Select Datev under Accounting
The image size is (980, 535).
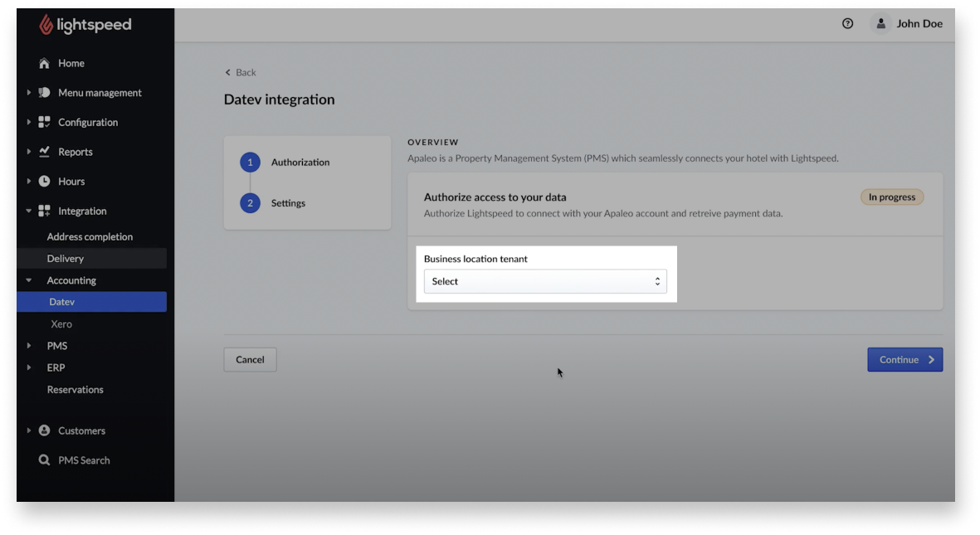92,302
